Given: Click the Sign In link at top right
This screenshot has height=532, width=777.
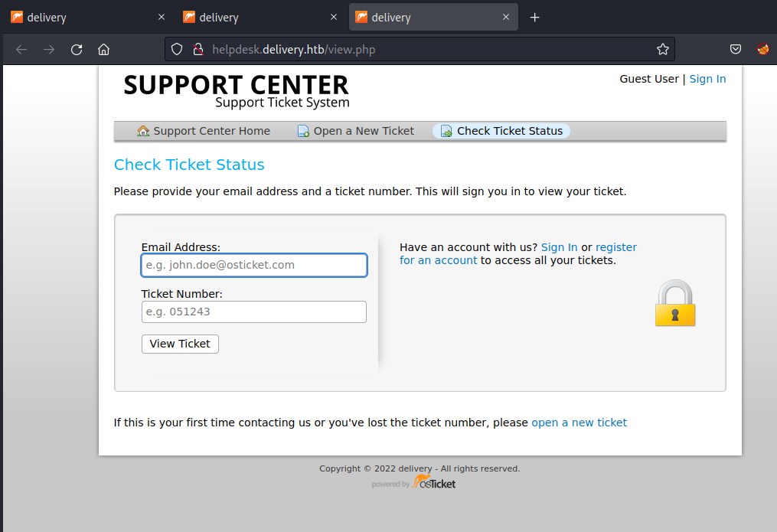Looking at the screenshot, I should (x=707, y=79).
